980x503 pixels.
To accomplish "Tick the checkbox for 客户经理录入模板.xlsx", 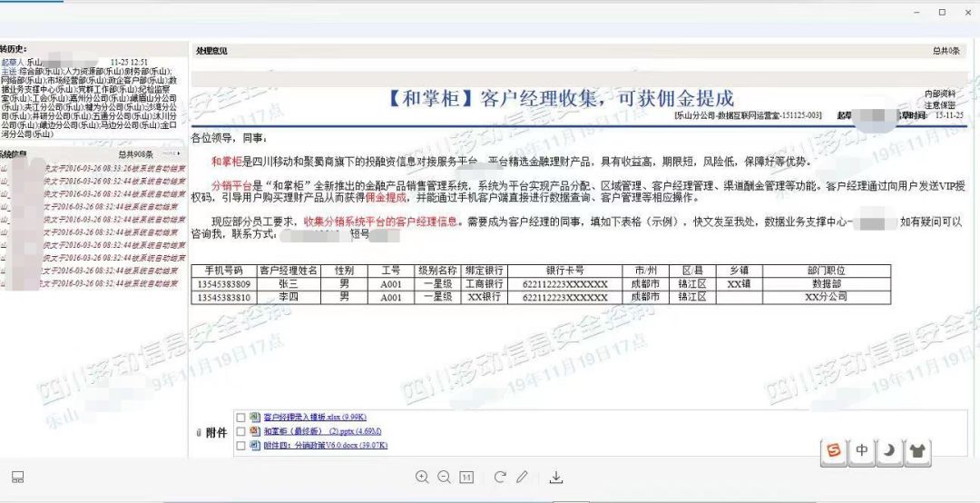I will tap(240, 418).
